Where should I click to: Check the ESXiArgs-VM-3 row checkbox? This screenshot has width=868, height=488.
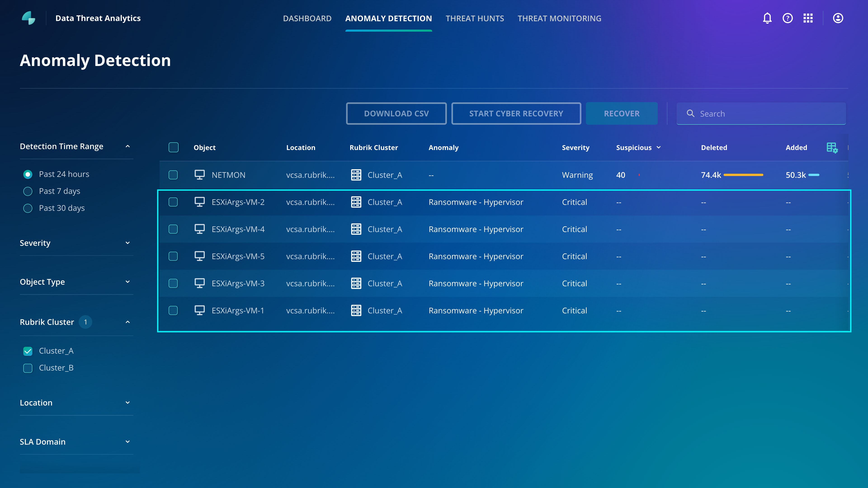tap(173, 283)
